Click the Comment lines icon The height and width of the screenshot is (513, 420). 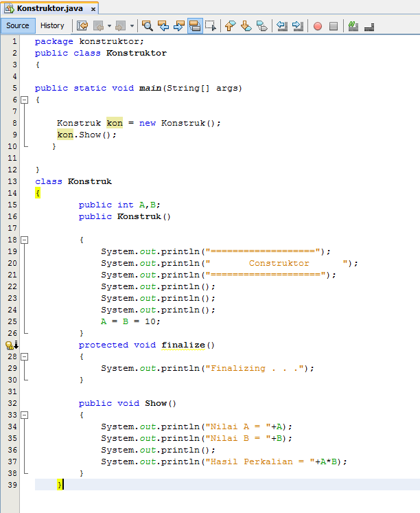pyautogui.click(x=353, y=25)
